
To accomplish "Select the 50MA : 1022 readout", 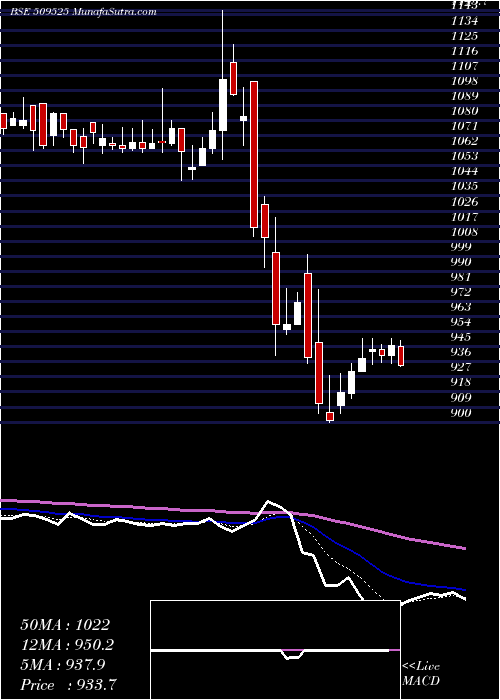I will click(x=65, y=625).
